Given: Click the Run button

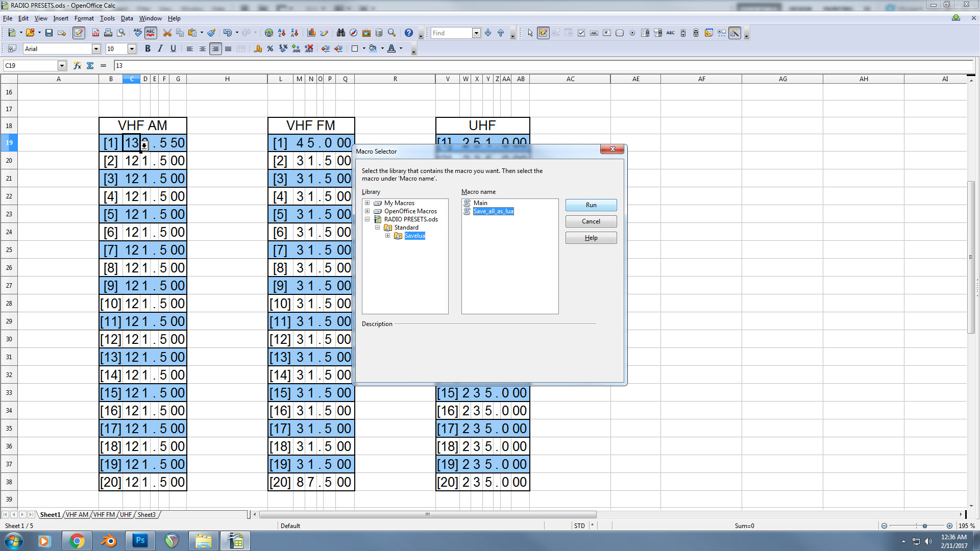Looking at the screenshot, I should (591, 205).
